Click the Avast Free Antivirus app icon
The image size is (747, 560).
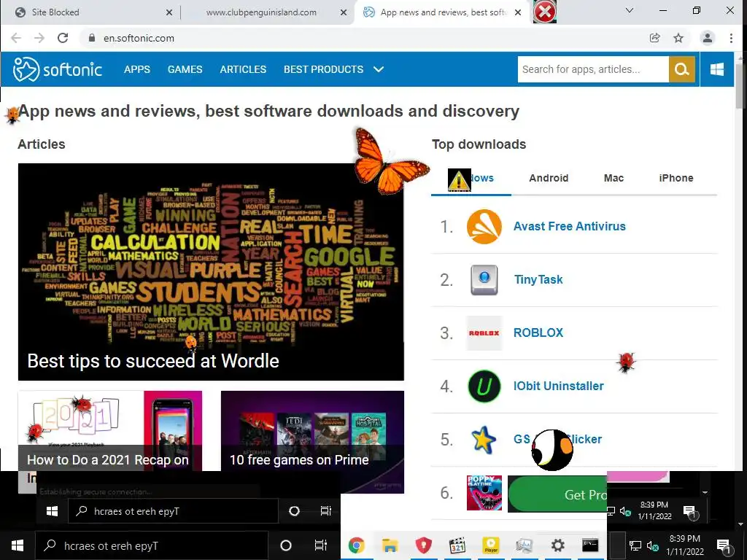[x=484, y=226]
